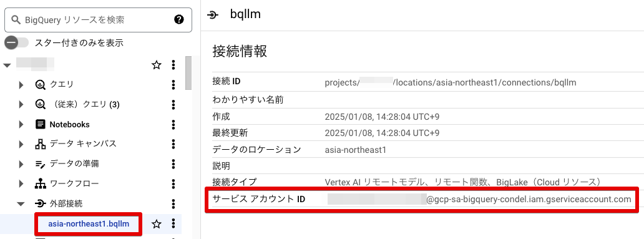Open the project's three-dot actions menu
644x239 pixels.
tap(173, 65)
